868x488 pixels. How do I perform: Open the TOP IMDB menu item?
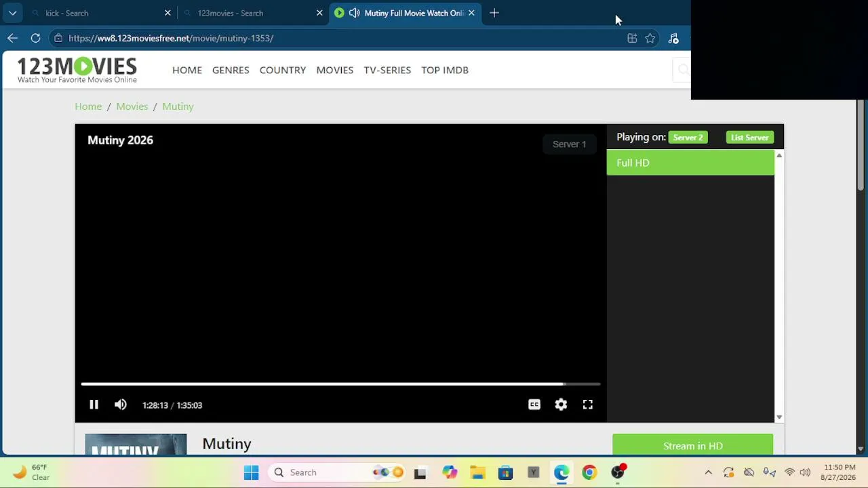point(445,70)
